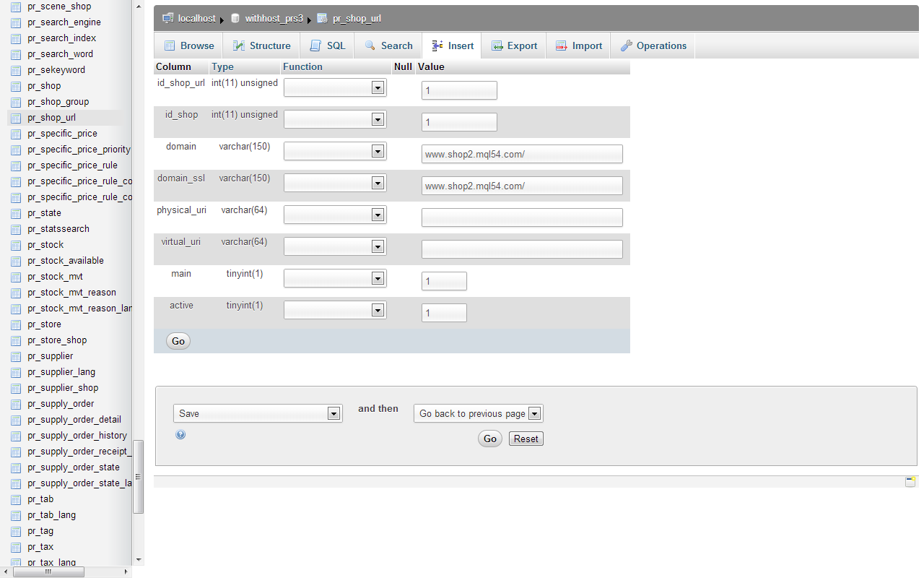Select the Insert tab
924x578 pixels.
tap(453, 46)
